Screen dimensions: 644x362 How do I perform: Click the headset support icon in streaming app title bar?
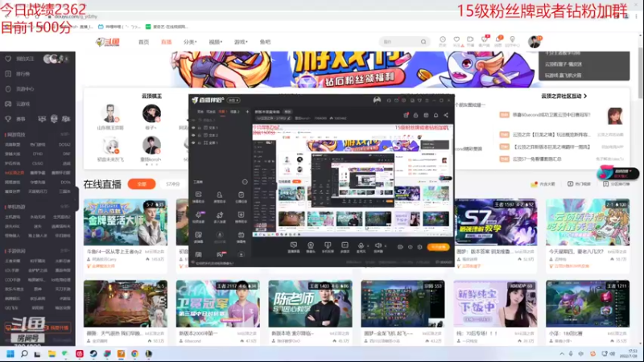coord(389,100)
